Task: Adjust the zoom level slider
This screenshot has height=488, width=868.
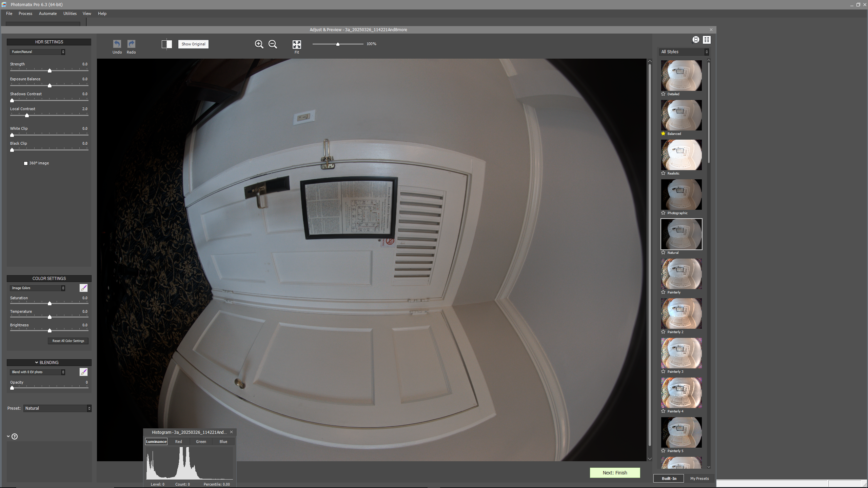Action: (338, 44)
